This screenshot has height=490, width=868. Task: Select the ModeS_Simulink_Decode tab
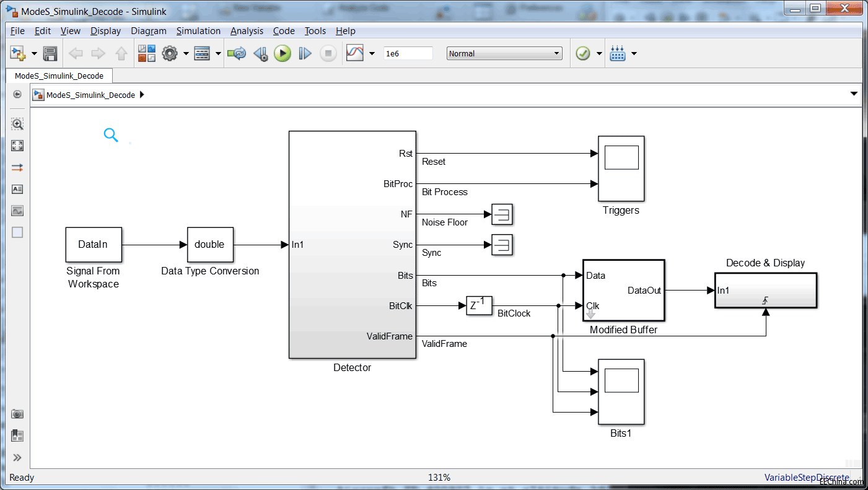[x=59, y=76]
